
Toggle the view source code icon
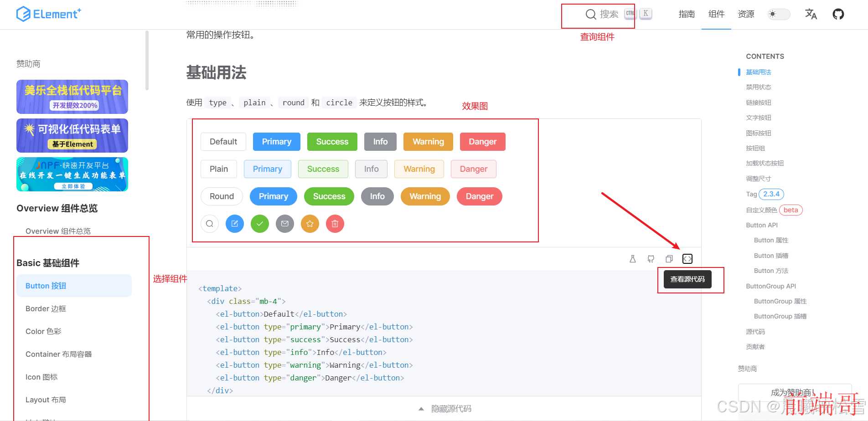[x=687, y=259]
